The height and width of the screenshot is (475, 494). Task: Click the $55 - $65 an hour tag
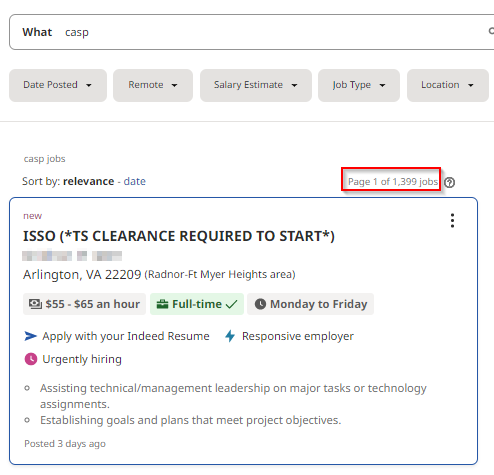84,304
